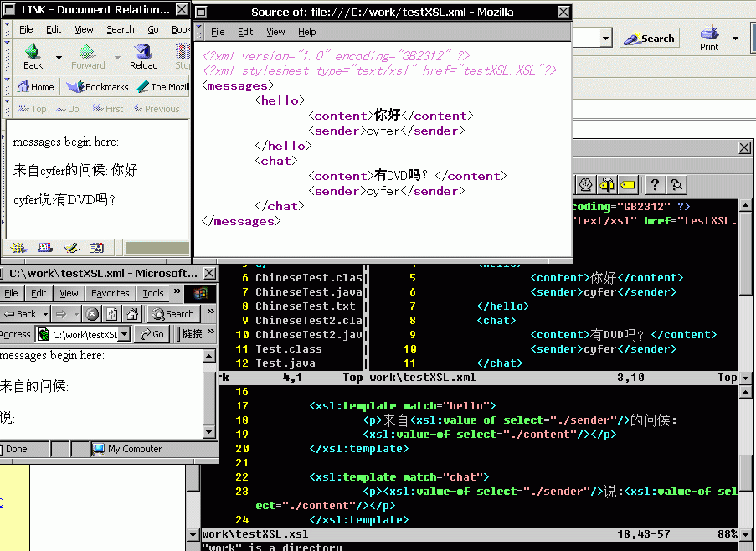Click scroll up arrow of gVim XML pane
The width and height of the screenshot is (756, 551).
click(x=745, y=206)
